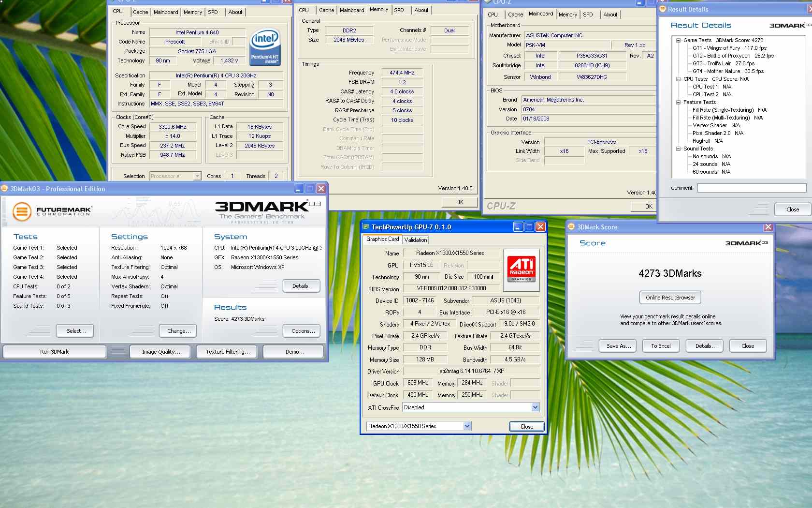This screenshot has height=508, width=812.
Task: Click the 3DMark Score title bar icon
Action: click(571, 227)
